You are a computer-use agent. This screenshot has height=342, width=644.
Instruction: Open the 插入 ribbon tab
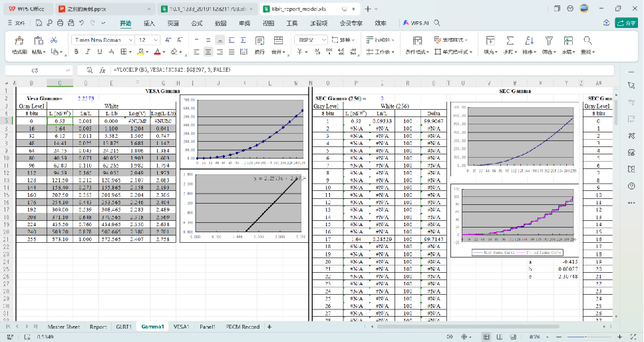149,23
